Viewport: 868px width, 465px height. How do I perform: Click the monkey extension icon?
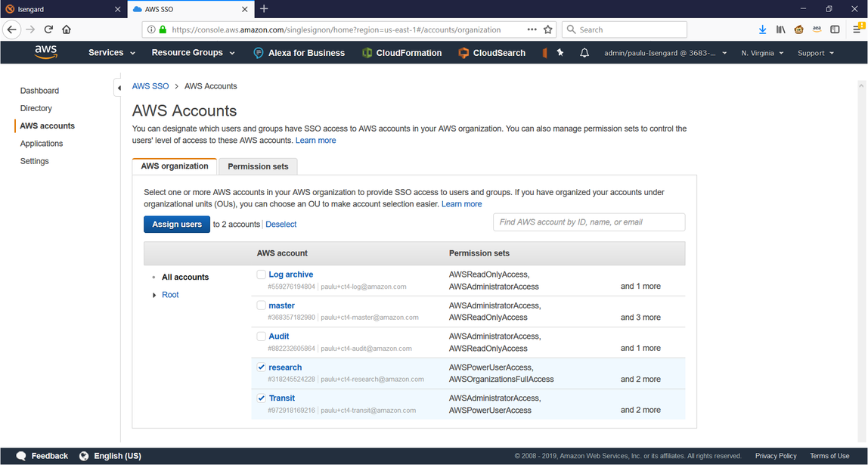coord(798,29)
